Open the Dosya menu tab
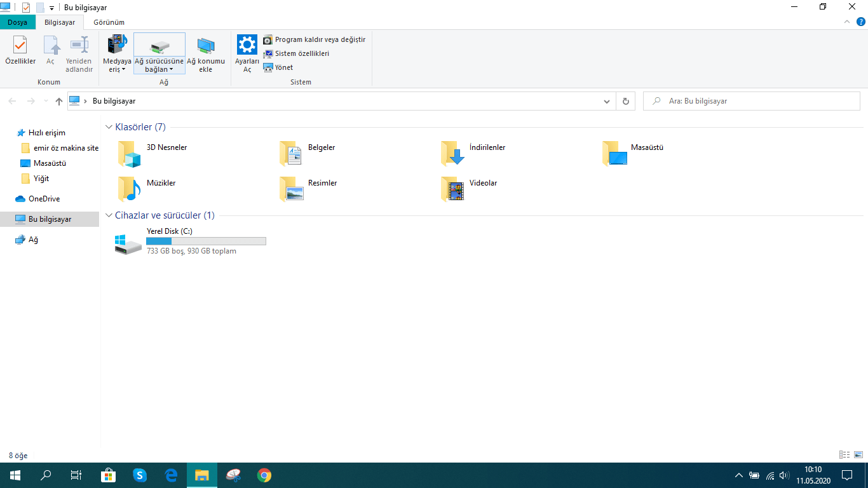868x488 pixels. (x=18, y=22)
